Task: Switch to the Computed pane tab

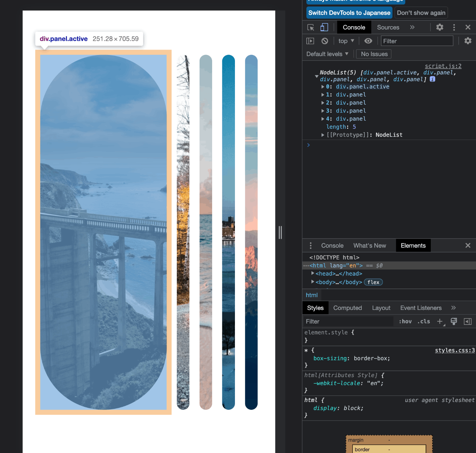Action: pyautogui.click(x=347, y=308)
